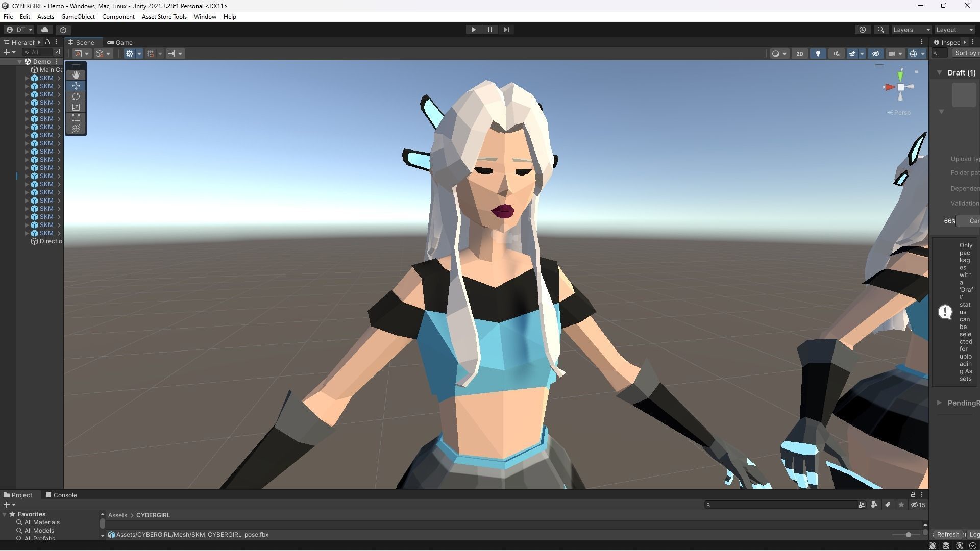Click the Favorites star search icon
Screen dimensions: 980x551
tap(901, 505)
